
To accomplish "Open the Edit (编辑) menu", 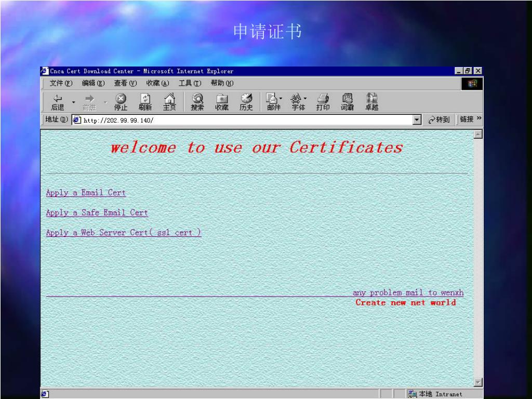I will click(94, 83).
